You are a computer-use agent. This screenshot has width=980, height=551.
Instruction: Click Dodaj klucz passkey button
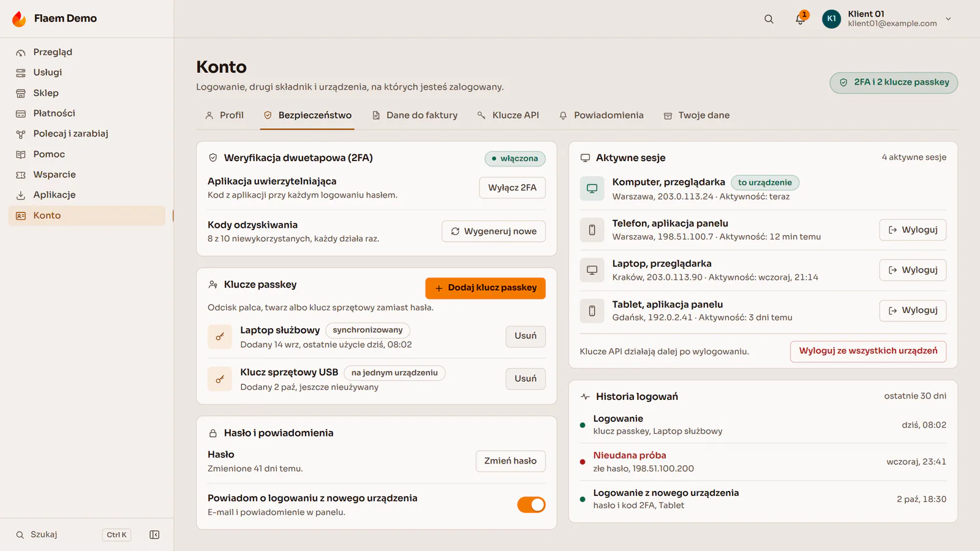486,288
